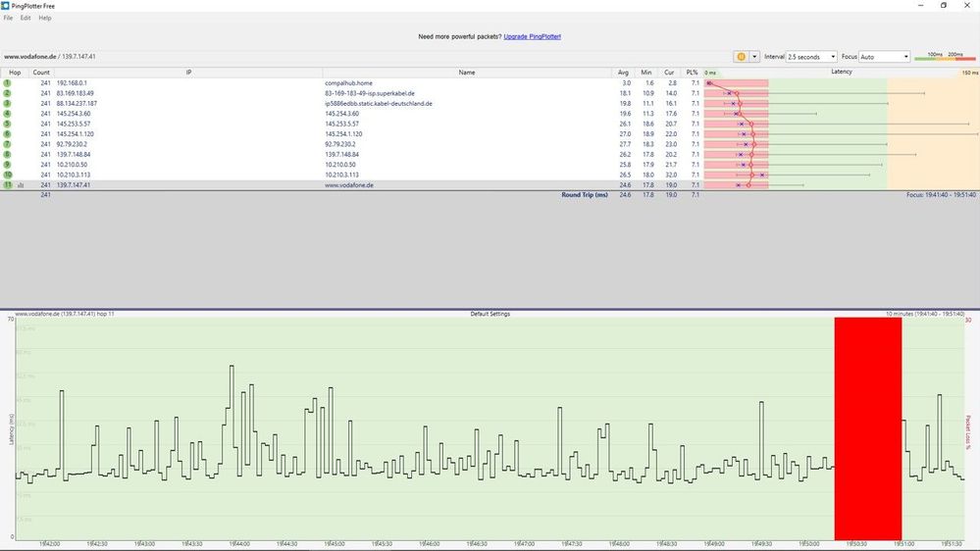Sort by the Hop column header
Viewport: 980px width, 551px height.
pos(15,73)
